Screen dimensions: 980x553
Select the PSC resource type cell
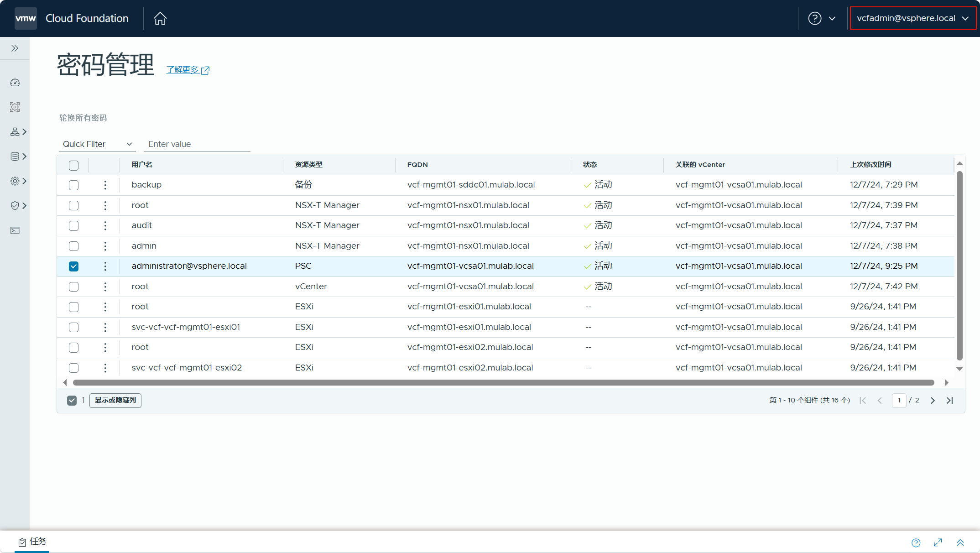click(x=303, y=266)
